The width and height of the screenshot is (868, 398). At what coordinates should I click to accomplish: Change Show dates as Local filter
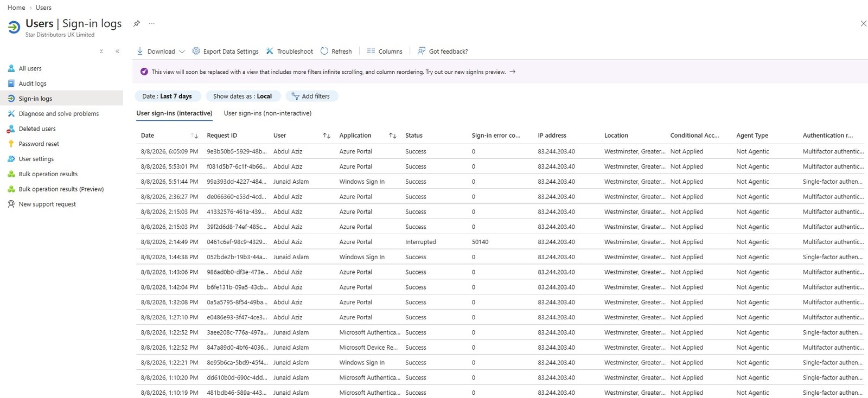click(x=242, y=96)
